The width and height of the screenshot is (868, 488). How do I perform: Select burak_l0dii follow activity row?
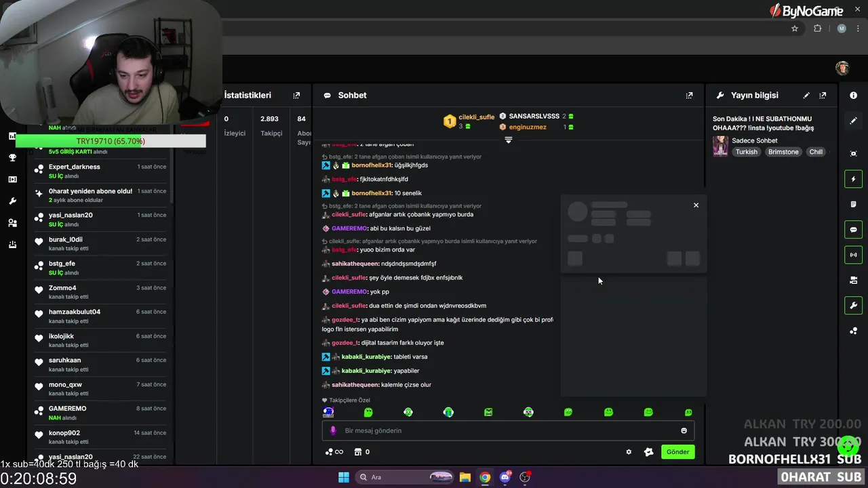(x=100, y=244)
